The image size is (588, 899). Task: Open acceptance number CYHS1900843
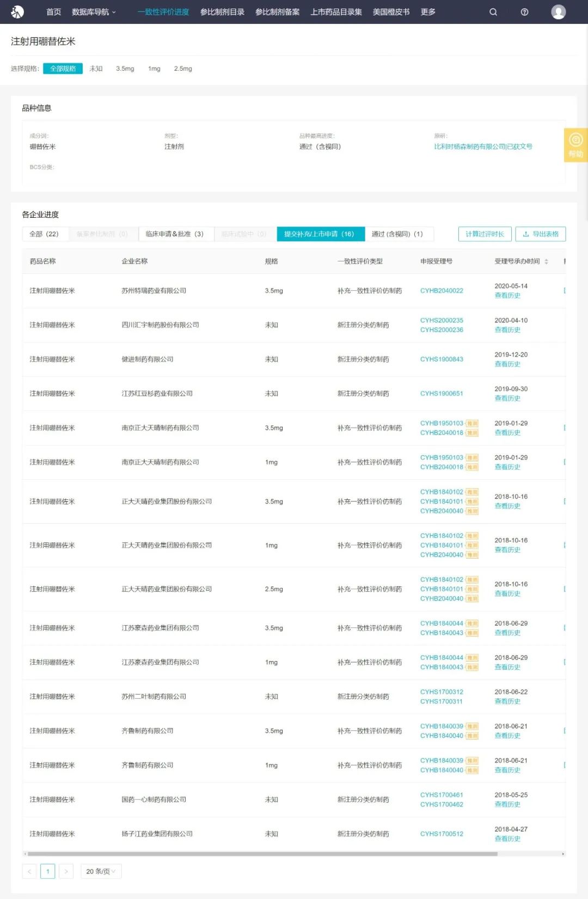tap(442, 359)
